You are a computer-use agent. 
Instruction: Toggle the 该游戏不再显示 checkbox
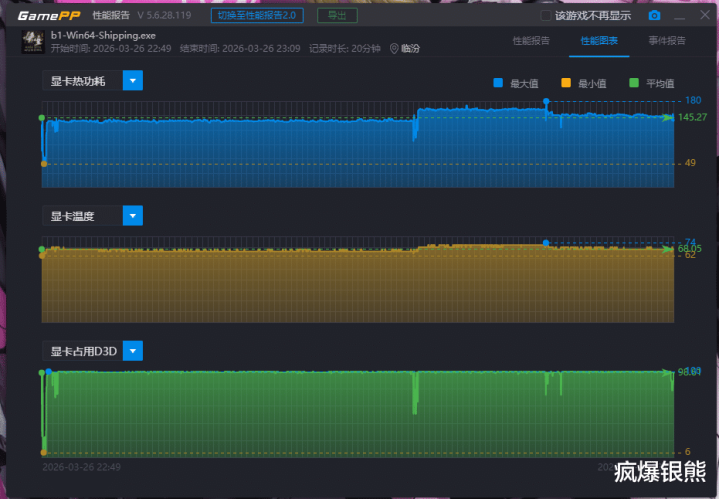pyautogui.click(x=546, y=16)
